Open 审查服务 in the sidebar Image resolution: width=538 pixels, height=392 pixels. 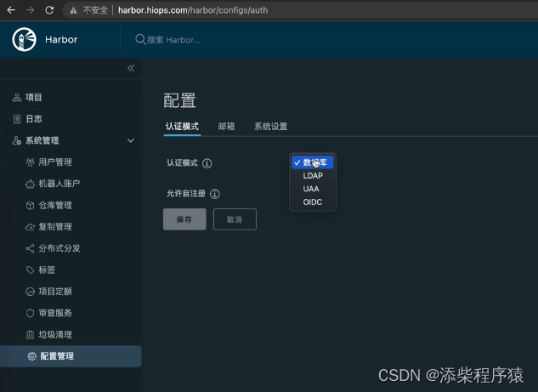point(55,313)
